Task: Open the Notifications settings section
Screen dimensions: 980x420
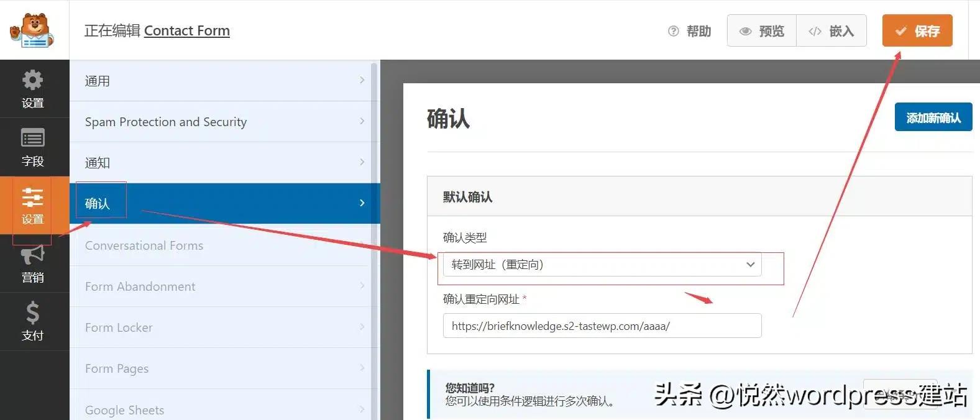Action: (224, 163)
